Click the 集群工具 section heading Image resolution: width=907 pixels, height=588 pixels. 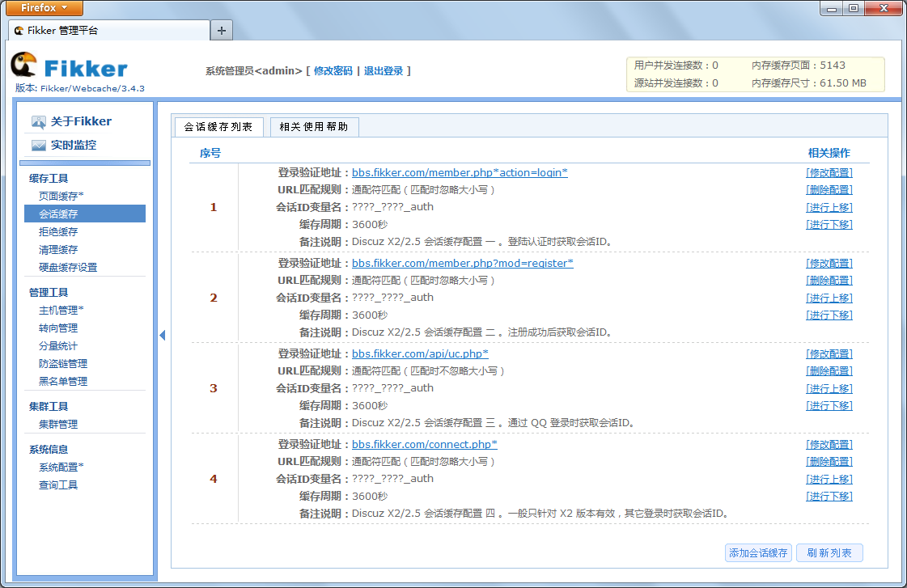pos(49,407)
